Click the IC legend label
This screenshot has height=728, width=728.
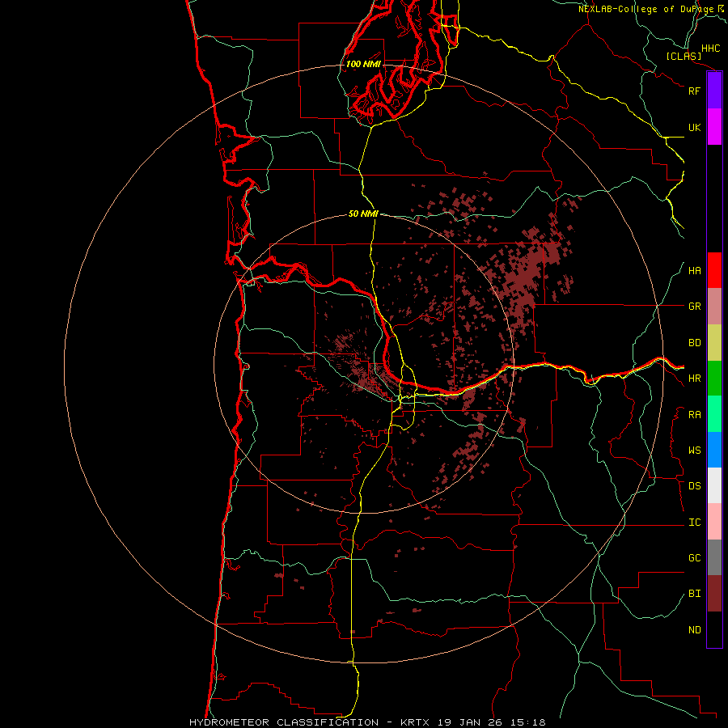click(x=694, y=523)
